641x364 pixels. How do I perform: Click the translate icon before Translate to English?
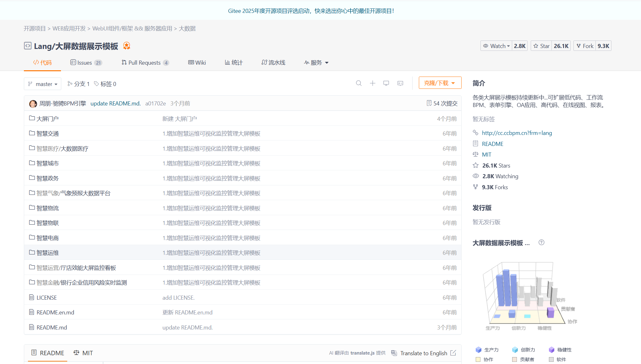394,353
